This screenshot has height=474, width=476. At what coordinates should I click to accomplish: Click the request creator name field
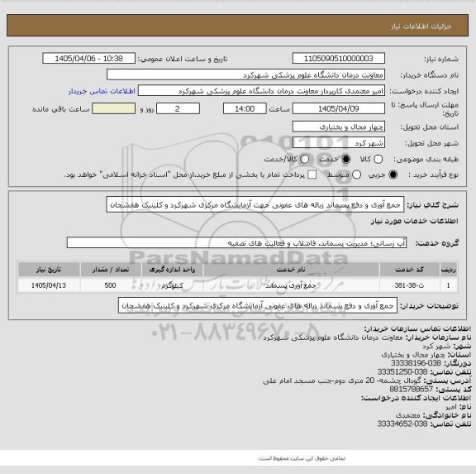coord(261,91)
